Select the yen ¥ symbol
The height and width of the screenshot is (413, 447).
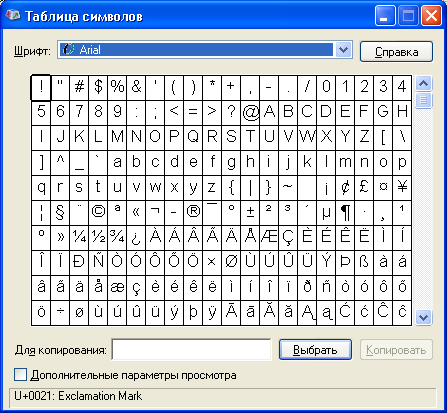[402, 187]
